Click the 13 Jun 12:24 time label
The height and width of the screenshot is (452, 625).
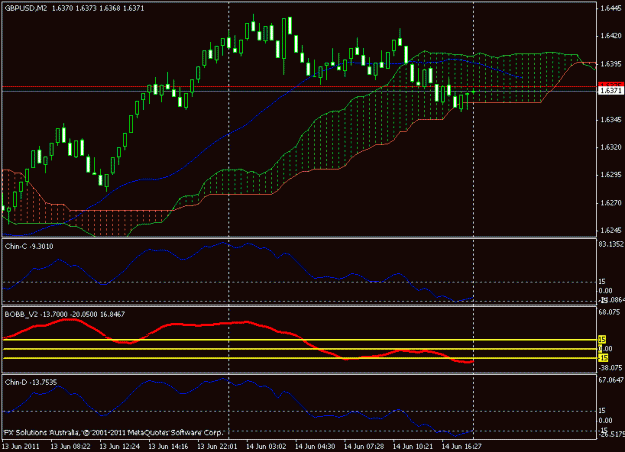120,446
